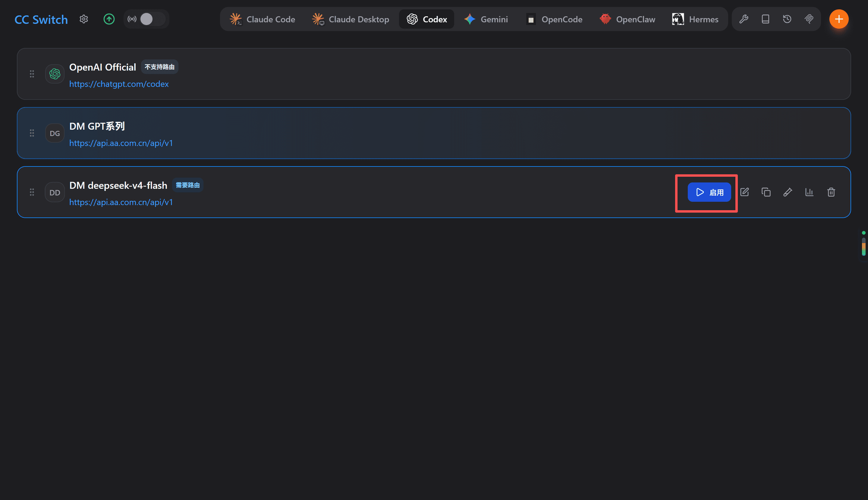Click the drag handle of DM deepseek-v4-flash
868x500 pixels.
click(32, 192)
